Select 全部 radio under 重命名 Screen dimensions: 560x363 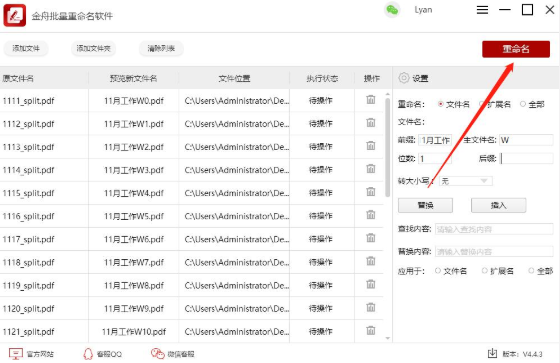523,104
